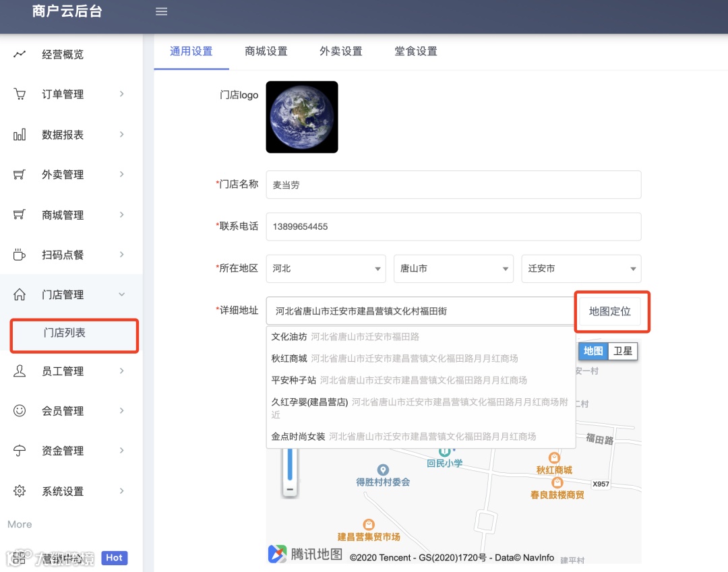Click the 得胜村村委会 map pin
This screenshot has height=572, width=728.
pyautogui.click(x=383, y=470)
